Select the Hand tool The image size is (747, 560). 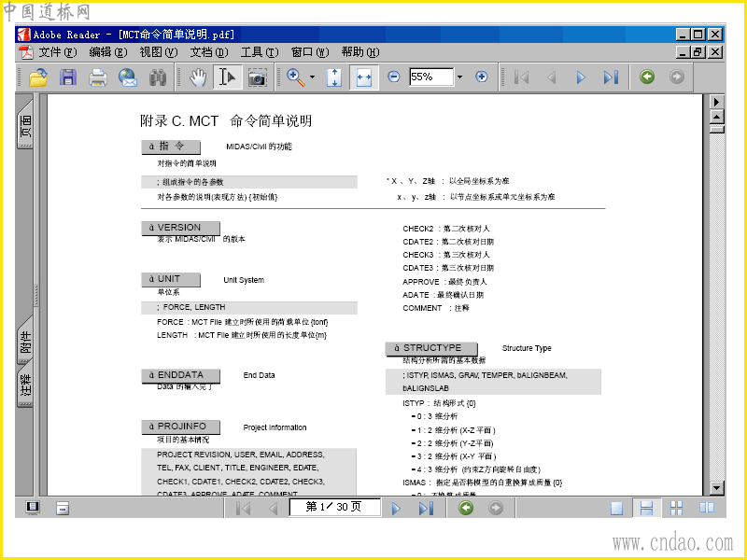(x=198, y=77)
